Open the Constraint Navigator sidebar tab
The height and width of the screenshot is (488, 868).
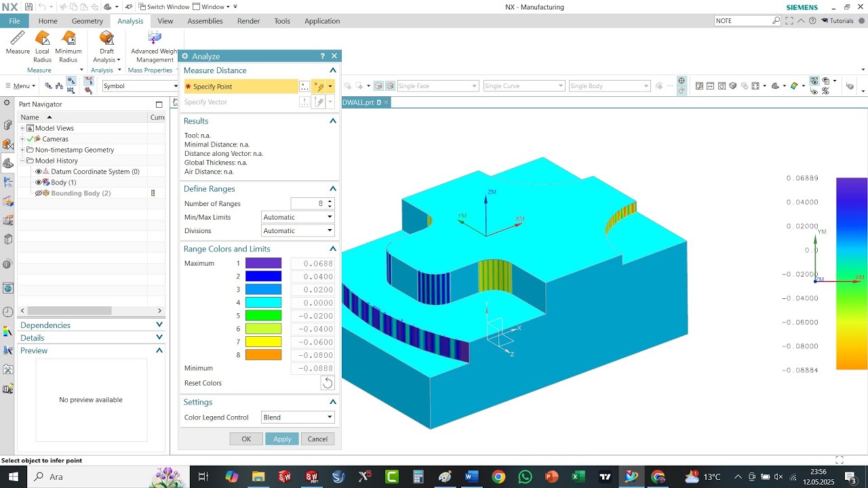tap(7, 144)
